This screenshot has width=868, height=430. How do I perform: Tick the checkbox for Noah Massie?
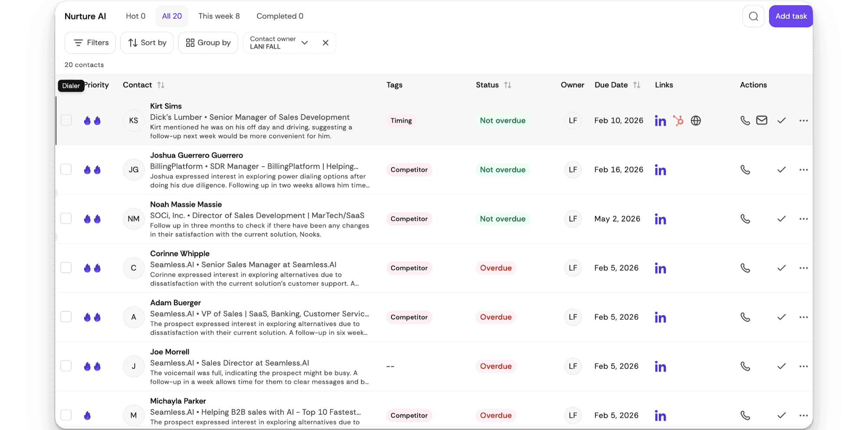[x=66, y=218]
